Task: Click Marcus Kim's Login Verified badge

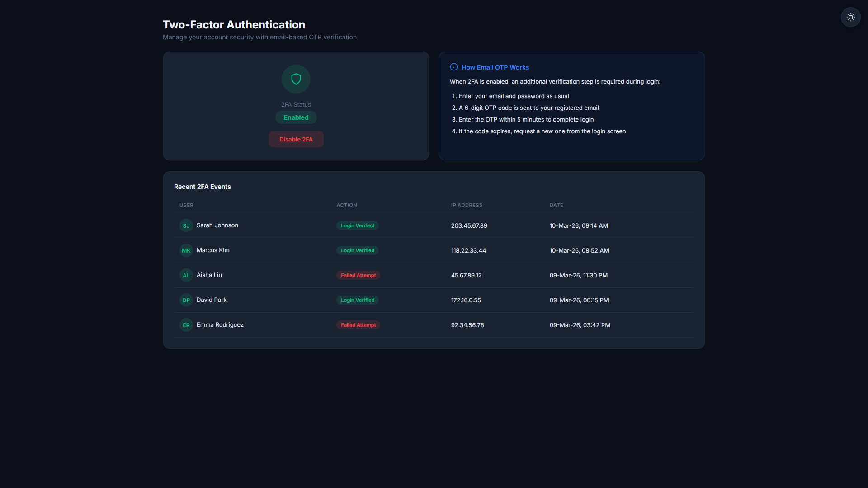Action: tap(358, 250)
